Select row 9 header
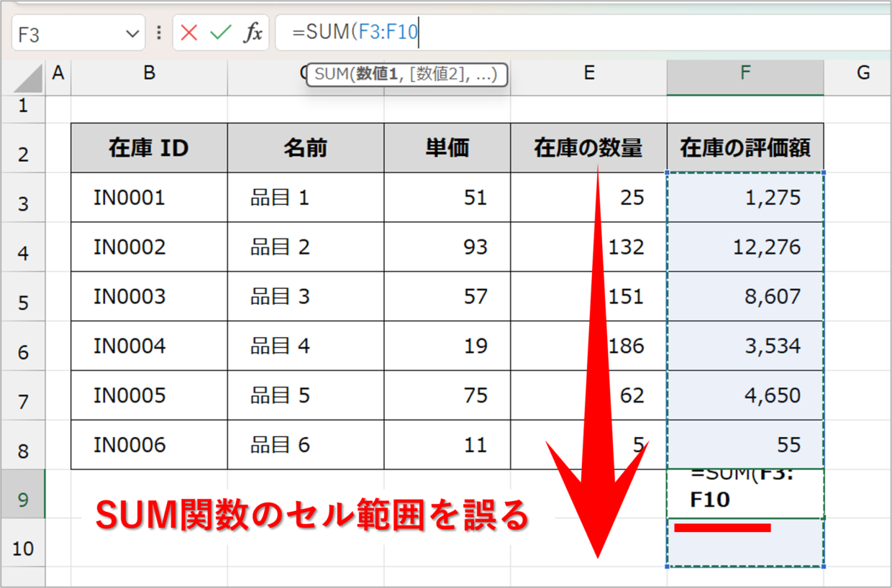This screenshot has height=588, width=892. [22, 499]
